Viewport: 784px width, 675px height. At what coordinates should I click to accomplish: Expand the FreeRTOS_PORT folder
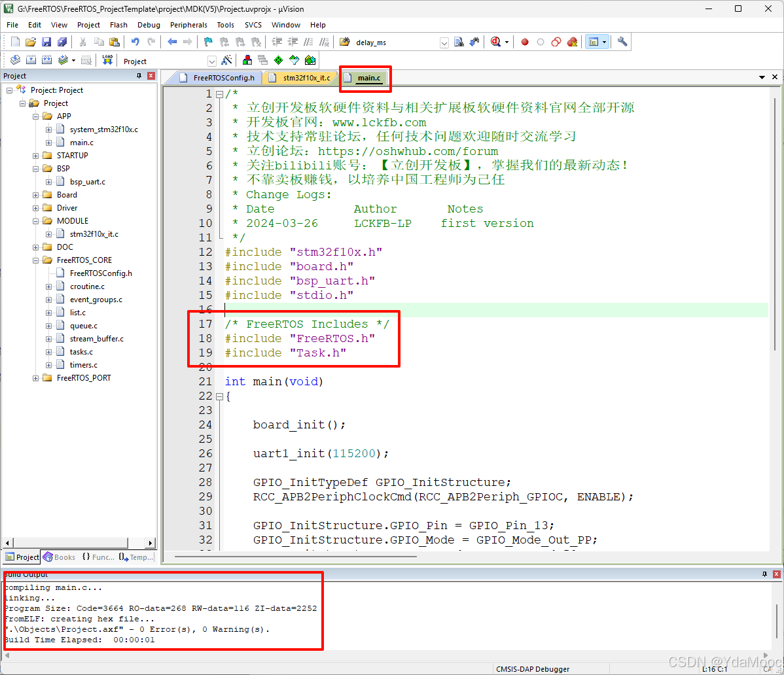tap(35, 378)
